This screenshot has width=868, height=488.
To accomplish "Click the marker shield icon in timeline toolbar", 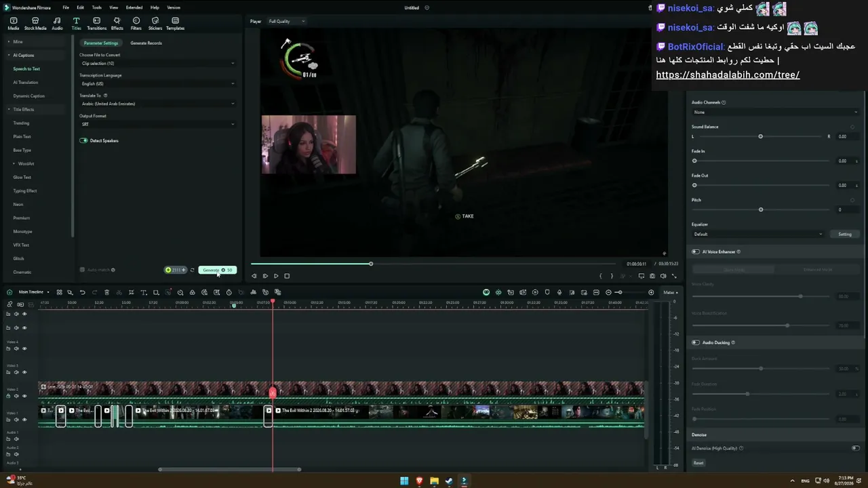I will click(547, 292).
